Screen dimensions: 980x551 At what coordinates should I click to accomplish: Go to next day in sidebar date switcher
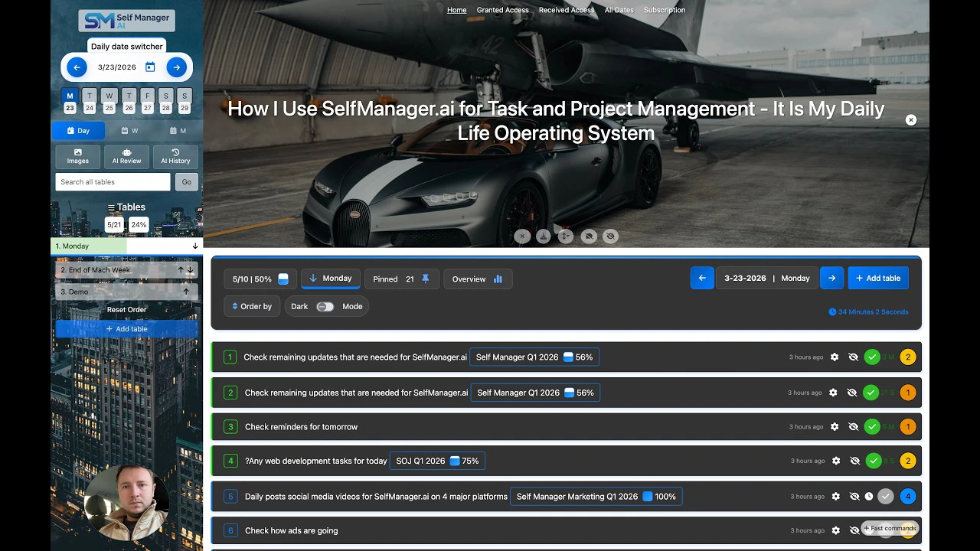[x=176, y=67]
